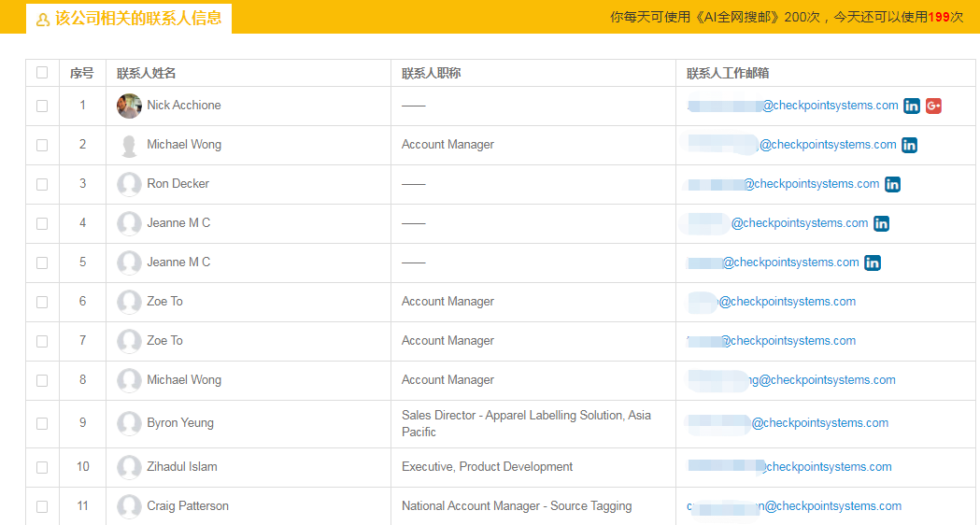Click the AI全网搜邮 usage notice
980x525 pixels.
(787, 17)
